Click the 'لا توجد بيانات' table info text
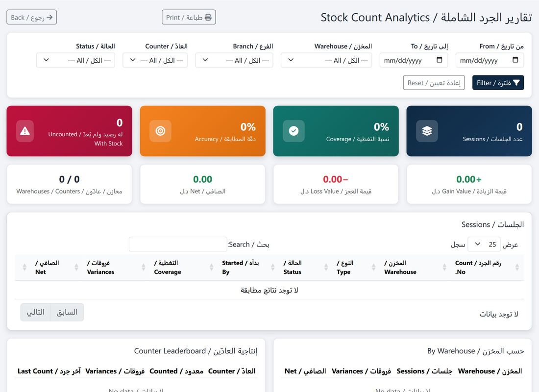539x392 pixels. pyautogui.click(x=499, y=314)
